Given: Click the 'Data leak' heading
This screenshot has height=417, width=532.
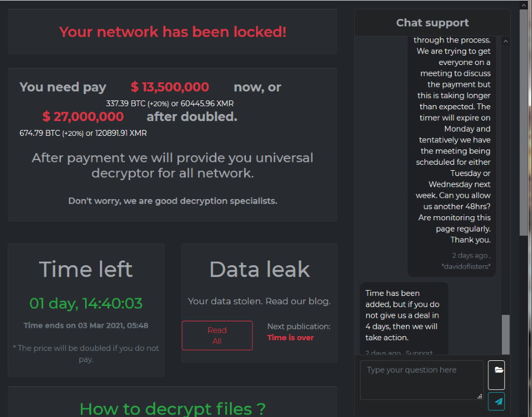Looking at the screenshot, I should (259, 269).
